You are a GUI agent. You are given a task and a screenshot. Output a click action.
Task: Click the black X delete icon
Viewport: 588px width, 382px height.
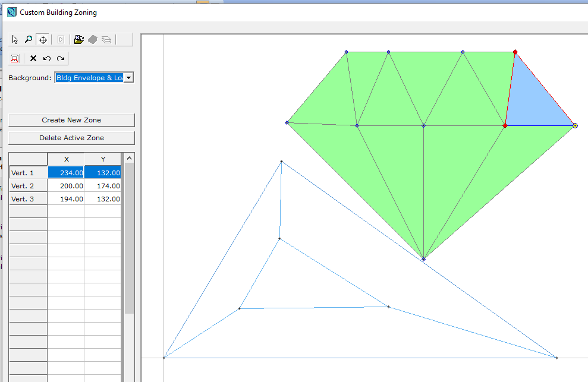[33, 58]
